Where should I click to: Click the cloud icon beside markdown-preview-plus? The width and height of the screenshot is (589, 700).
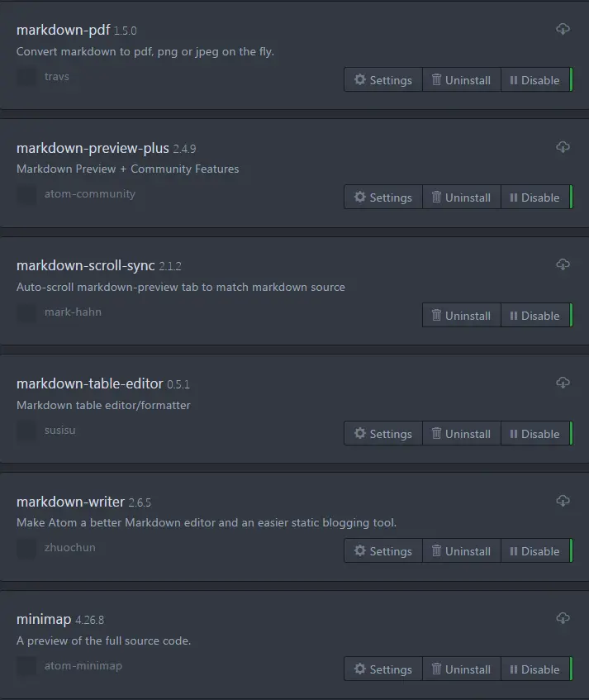(563, 147)
